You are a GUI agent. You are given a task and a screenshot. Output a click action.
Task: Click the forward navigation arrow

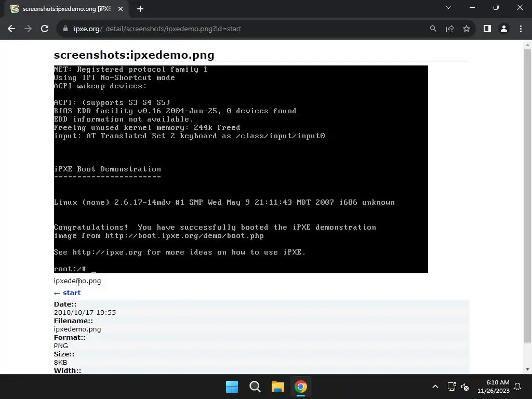coord(28,29)
